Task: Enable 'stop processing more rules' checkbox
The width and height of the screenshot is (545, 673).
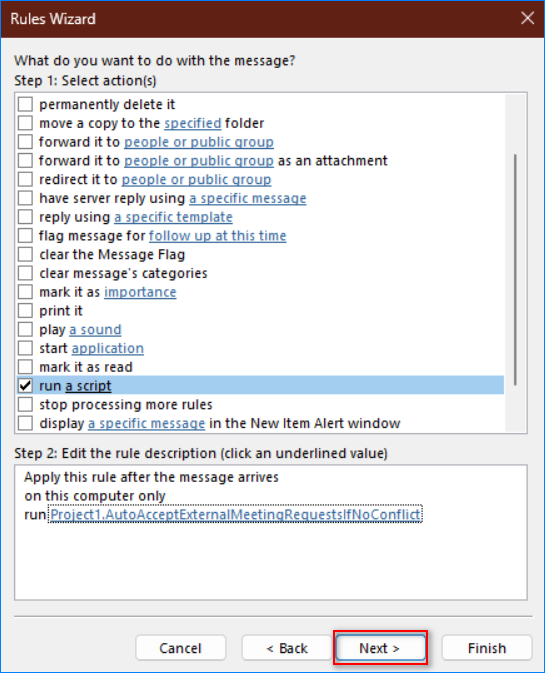Action: coord(25,404)
